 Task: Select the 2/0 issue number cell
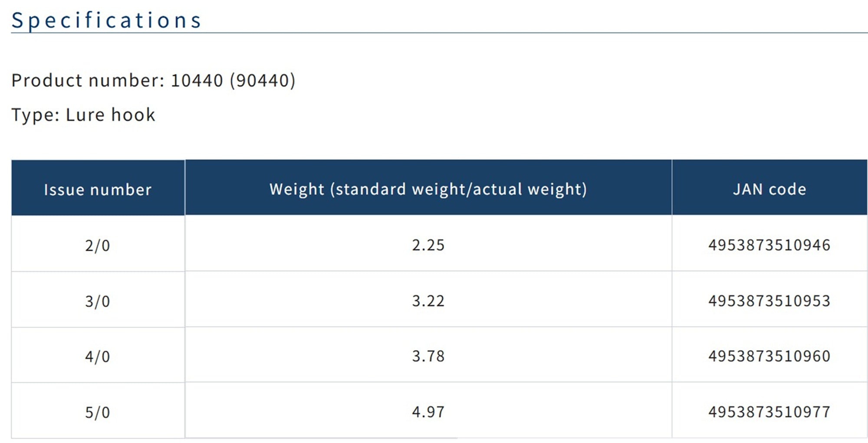pos(98,243)
